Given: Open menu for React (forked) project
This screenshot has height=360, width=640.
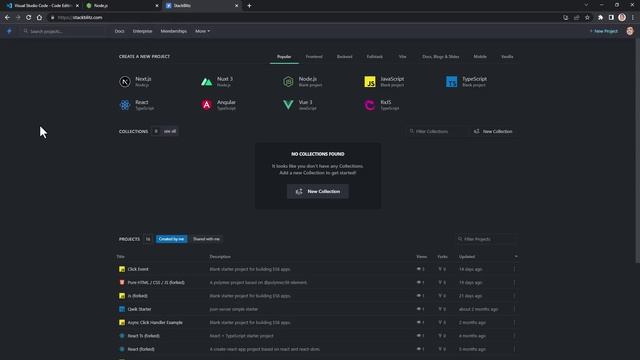Looking at the screenshot, I should click(x=514, y=349).
